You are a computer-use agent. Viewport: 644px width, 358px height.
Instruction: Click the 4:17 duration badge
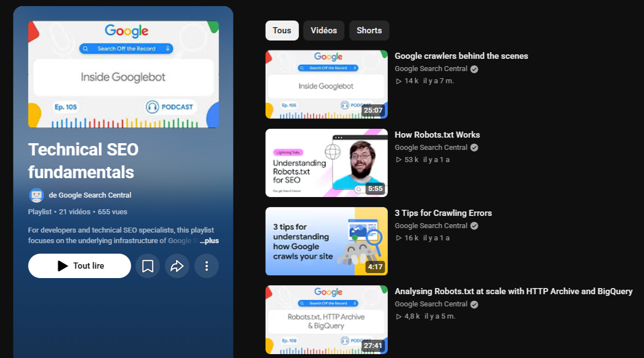[376, 267]
